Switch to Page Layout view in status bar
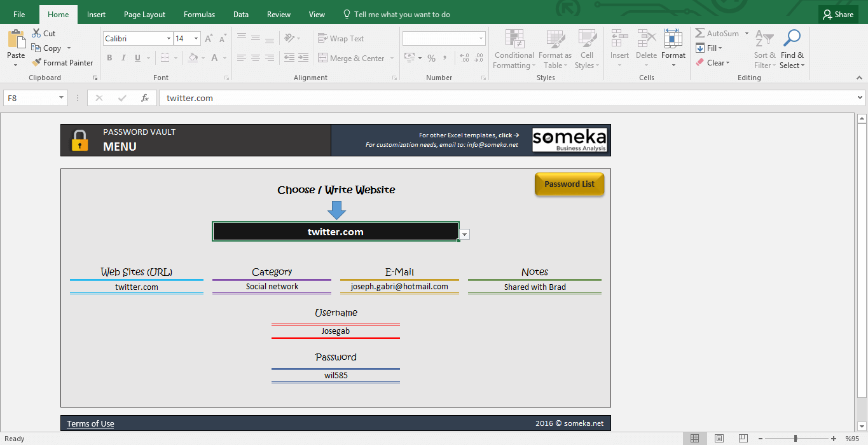The image size is (868, 445). (x=719, y=439)
